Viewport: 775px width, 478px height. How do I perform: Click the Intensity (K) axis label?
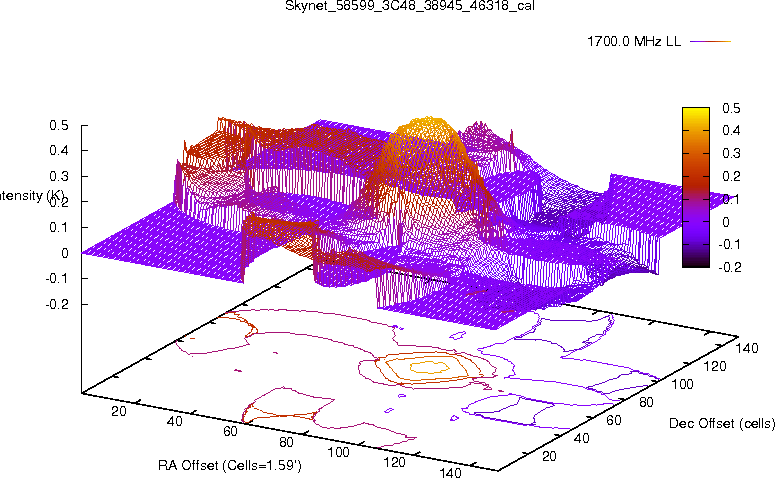[x=32, y=196]
